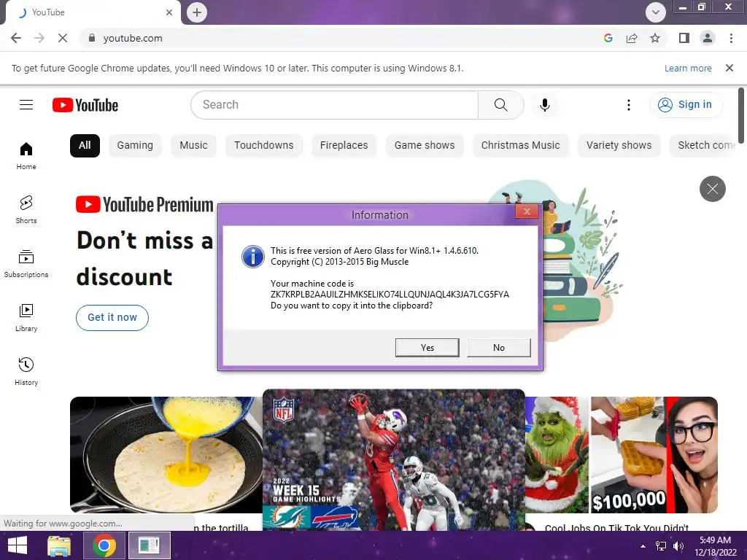
Task: Switch to the third taskbar application
Action: coord(149,545)
